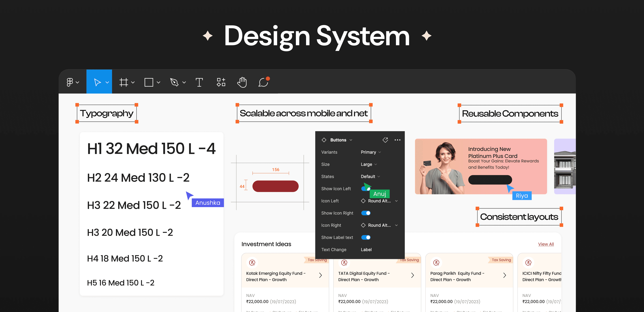The width and height of the screenshot is (644, 312).
Task: Select the dark red pill button swatch
Action: 275,186
